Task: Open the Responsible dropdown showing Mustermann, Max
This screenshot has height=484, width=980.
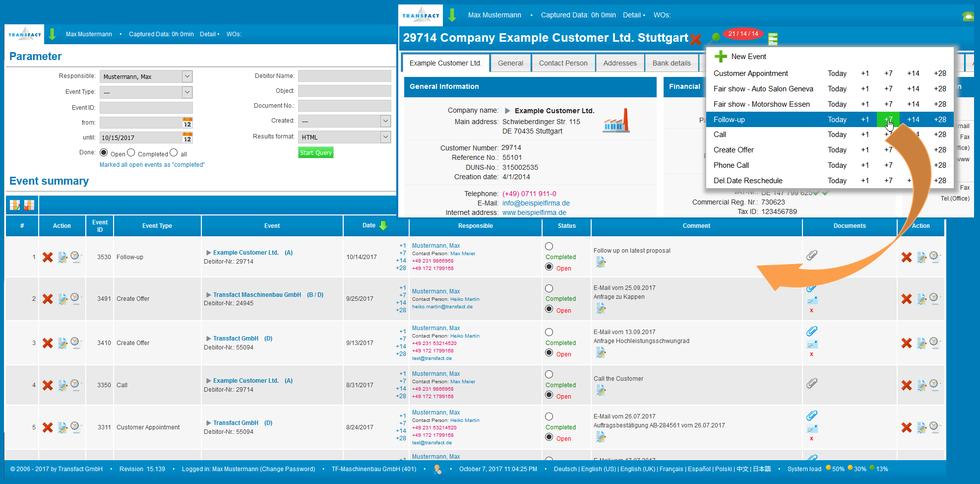Action: pyautogui.click(x=146, y=76)
